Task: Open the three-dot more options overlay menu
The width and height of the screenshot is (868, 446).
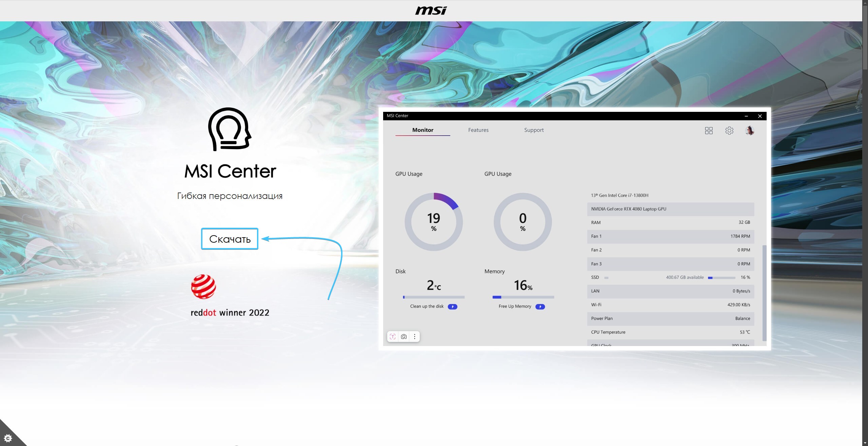Action: (x=414, y=337)
